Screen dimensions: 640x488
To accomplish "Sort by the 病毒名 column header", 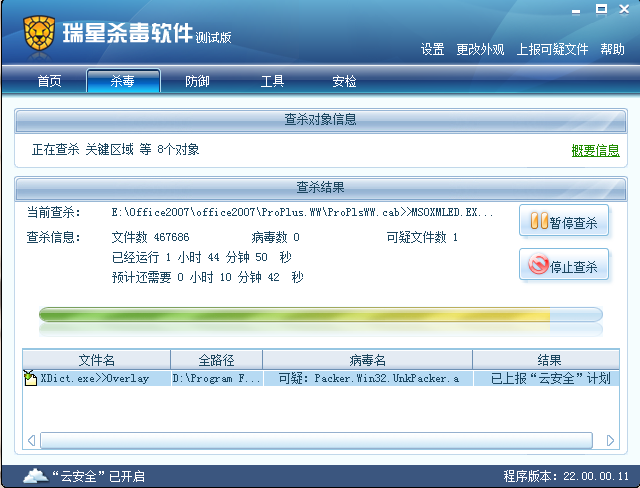I will [367, 360].
